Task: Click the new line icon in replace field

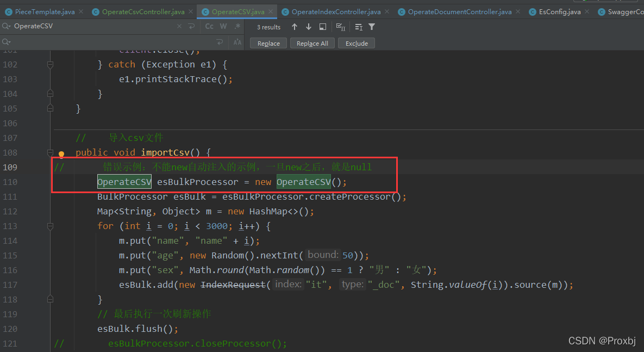Action: (220, 42)
